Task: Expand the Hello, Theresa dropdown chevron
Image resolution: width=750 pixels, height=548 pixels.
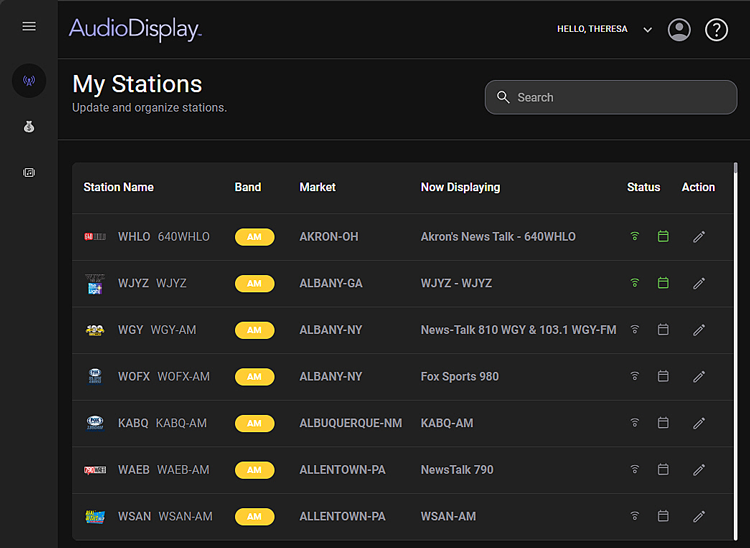Action: coord(648,30)
